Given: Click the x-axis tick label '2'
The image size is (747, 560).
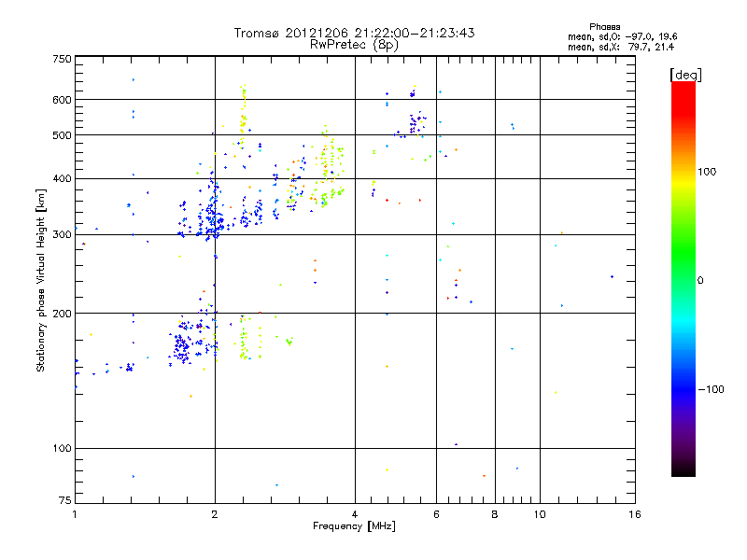Looking at the screenshot, I should click(x=215, y=514).
